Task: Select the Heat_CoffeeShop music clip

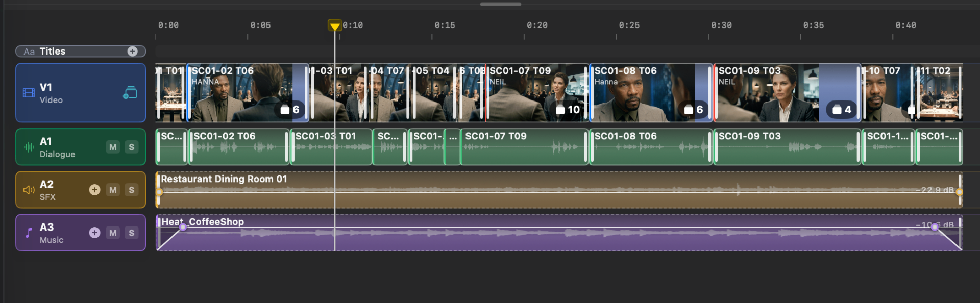Action: [x=559, y=233]
